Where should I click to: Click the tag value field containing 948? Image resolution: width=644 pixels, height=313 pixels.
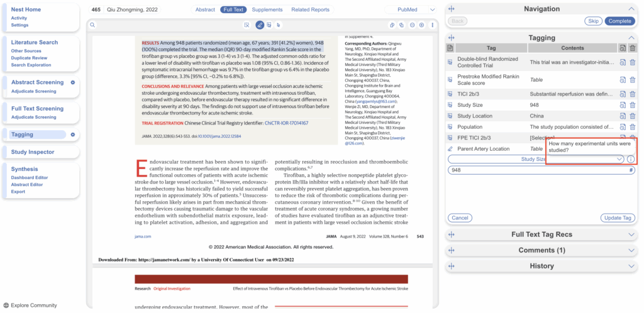538,170
